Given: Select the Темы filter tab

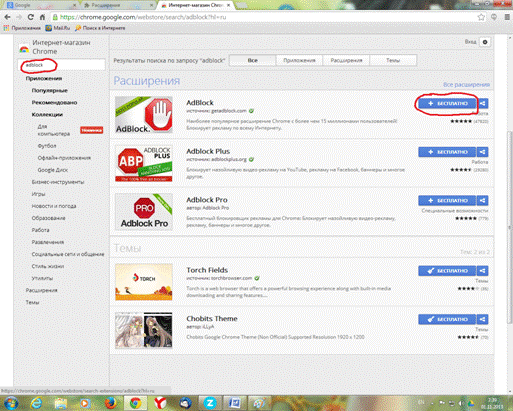Looking at the screenshot, I should tap(393, 60).
